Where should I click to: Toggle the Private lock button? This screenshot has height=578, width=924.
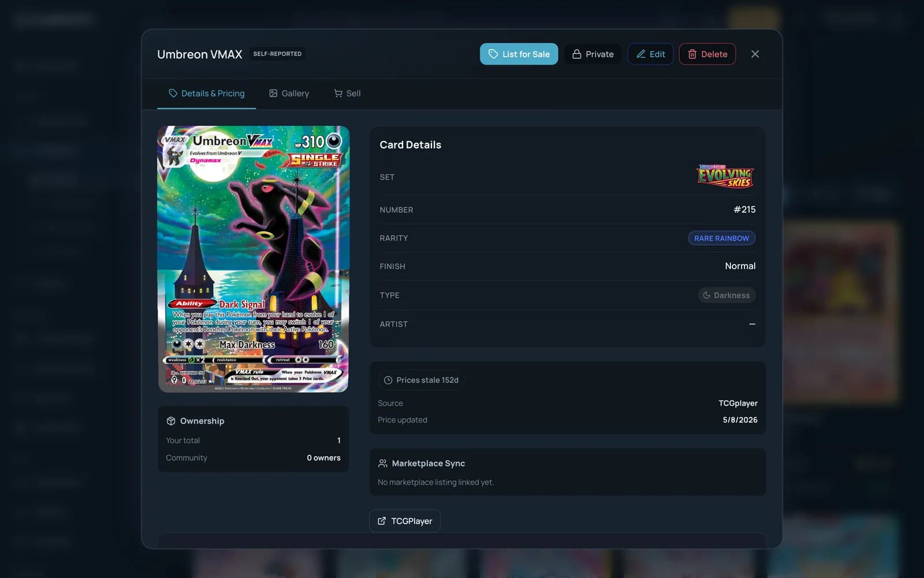tap(593, 54)
